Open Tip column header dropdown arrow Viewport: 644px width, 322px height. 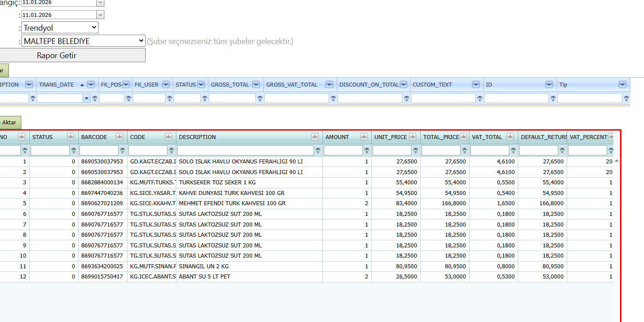[622, 84]
